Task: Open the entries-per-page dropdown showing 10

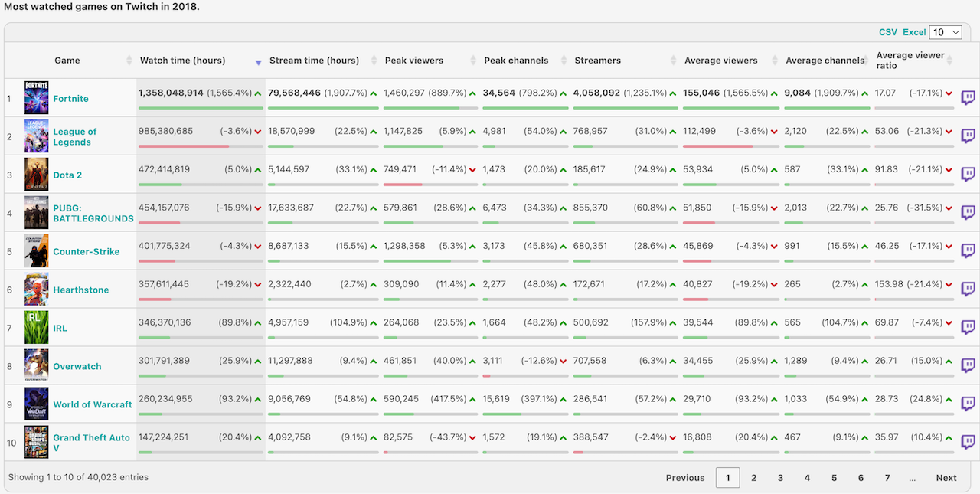Action: coord(946,32)
